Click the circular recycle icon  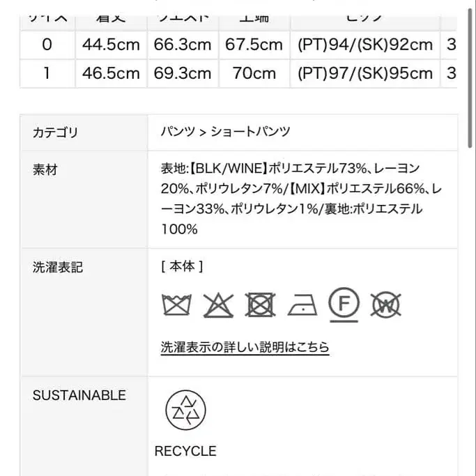[185, 410]
